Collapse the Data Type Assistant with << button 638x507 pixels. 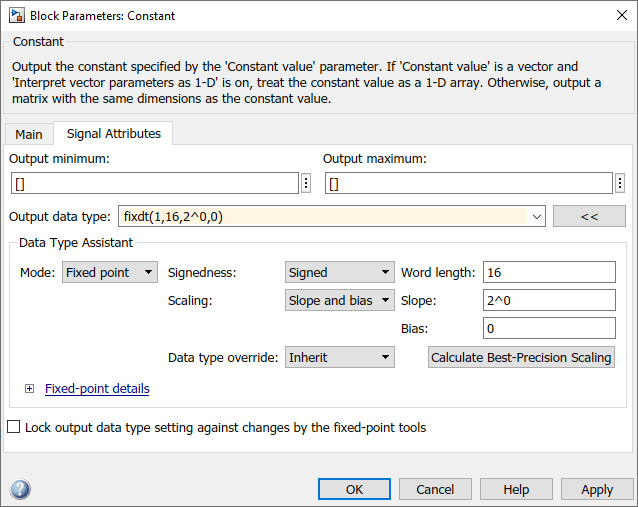tap(589, 216)
